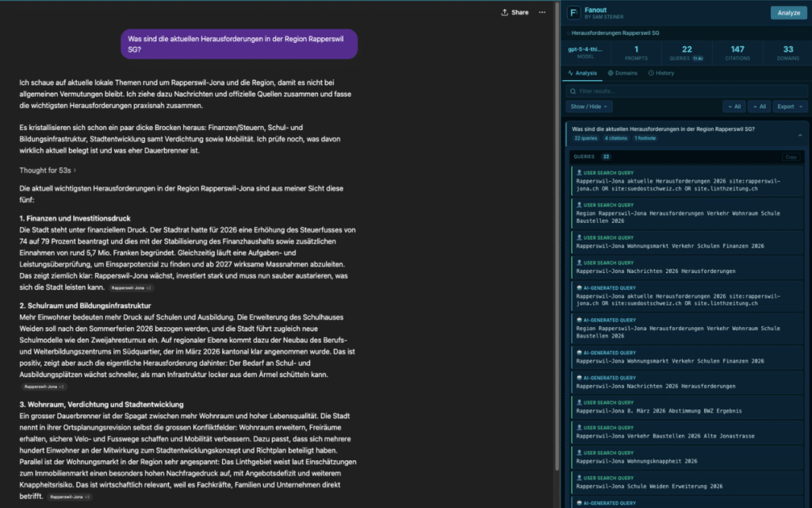The height and width of the screenshot is (508, 812).
Task: Click the magnifier icon in filter field
Action: click(573, 90)
